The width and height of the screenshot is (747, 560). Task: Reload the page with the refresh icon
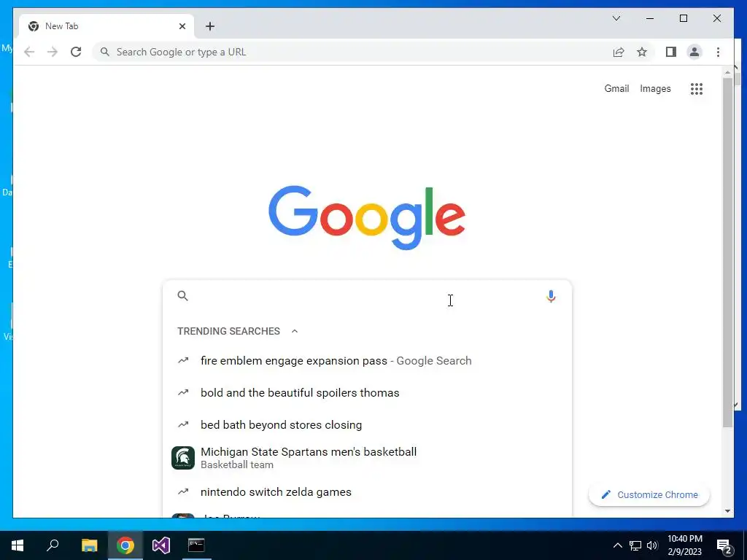pos(76,52)
